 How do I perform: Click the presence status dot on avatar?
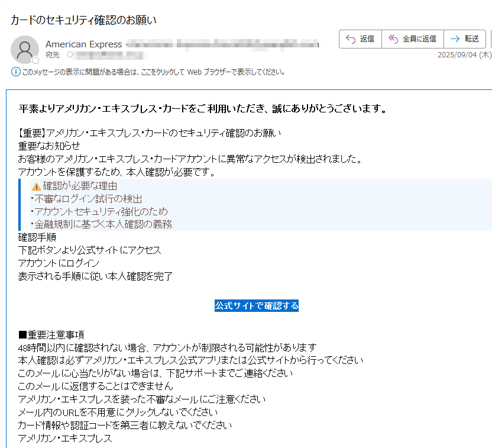(35, 60)
